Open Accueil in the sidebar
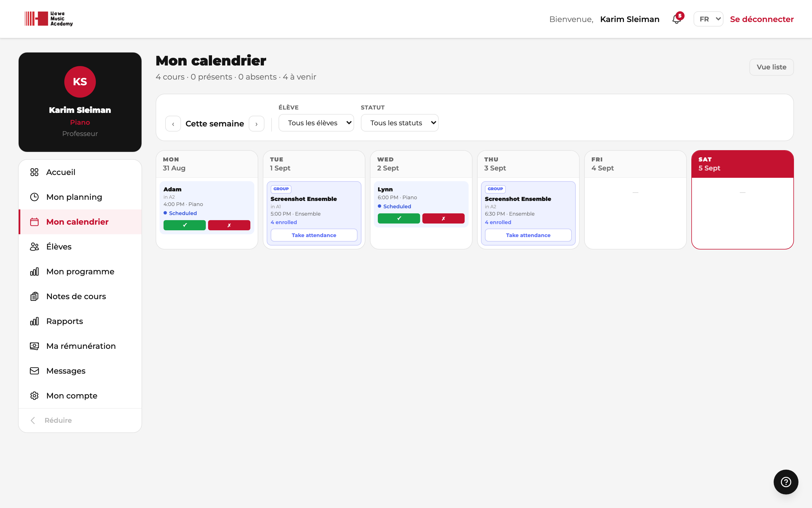This screenshot has height=508, width=812. [x=80, y=172]
